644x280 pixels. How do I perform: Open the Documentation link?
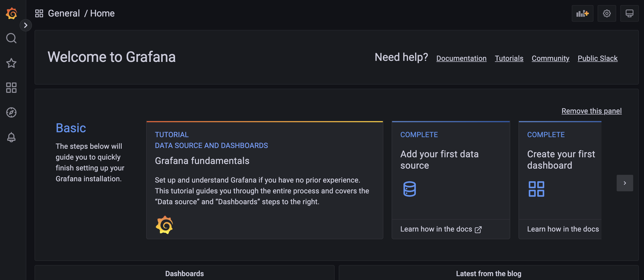coord(461,58)
